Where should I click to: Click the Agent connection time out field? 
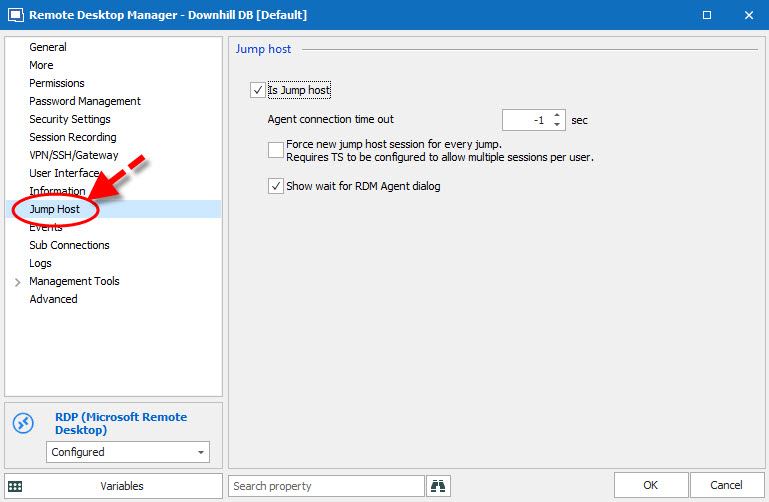point(524,120)
